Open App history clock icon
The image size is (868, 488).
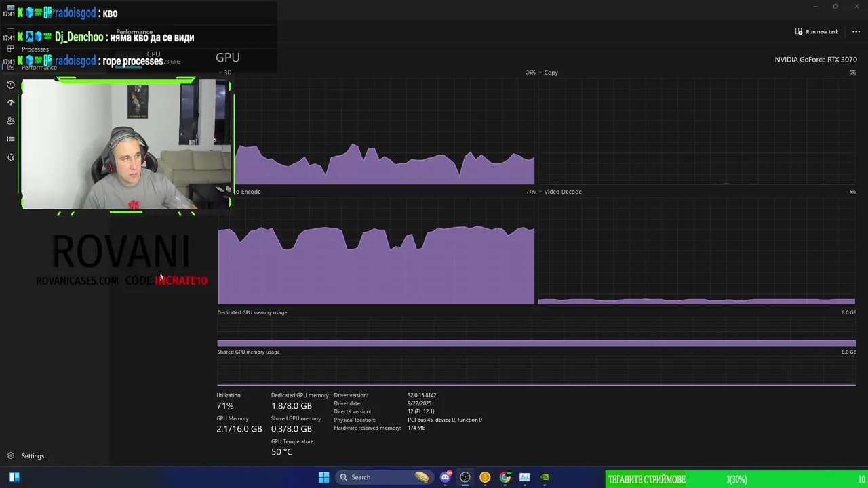11,85
